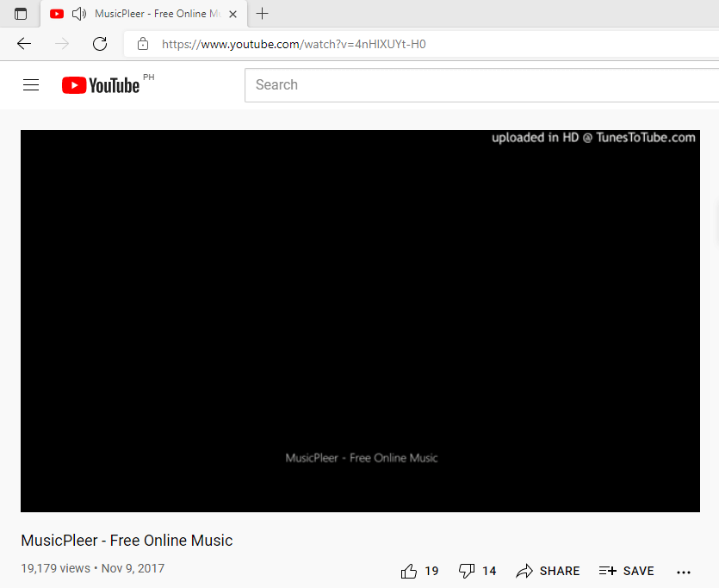Go back using the browser back arrow
Screen dimensions: 719x588
click(x=24, y=44)
